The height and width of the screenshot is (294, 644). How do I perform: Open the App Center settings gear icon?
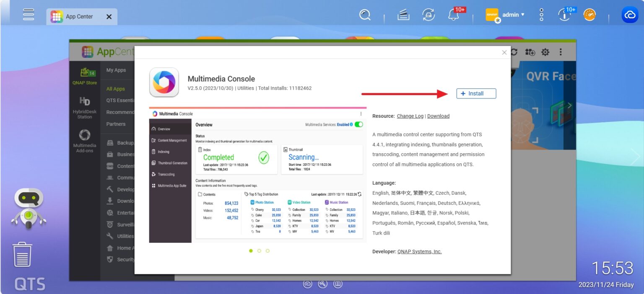click(545, 52)
